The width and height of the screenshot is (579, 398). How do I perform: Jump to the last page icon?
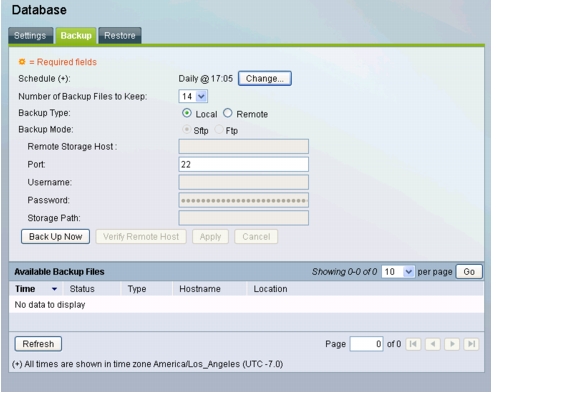click(x=471, y=344)
